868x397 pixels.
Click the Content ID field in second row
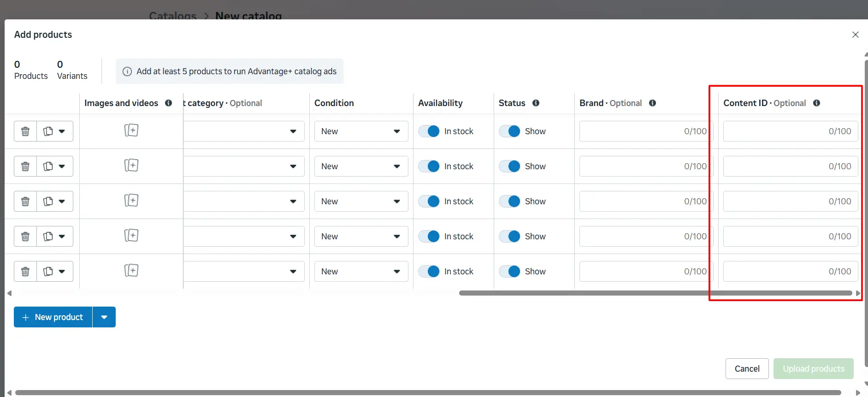791,166
